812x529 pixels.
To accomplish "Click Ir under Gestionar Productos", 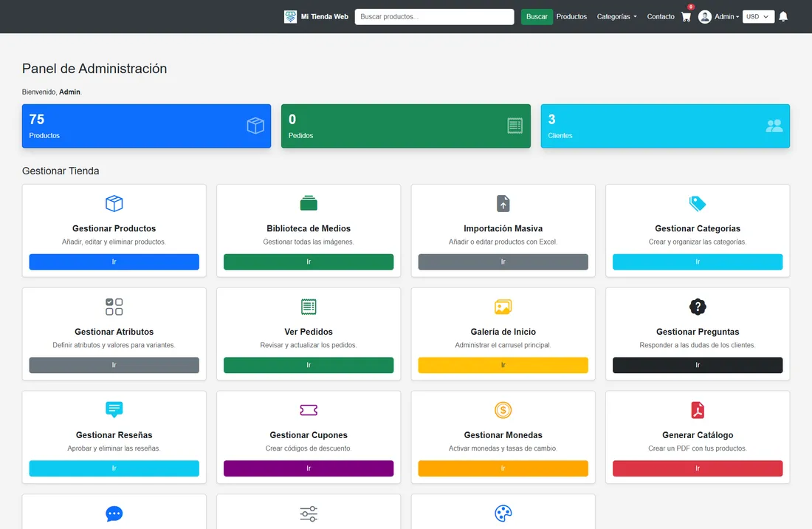I will click(x=114, y=262).
